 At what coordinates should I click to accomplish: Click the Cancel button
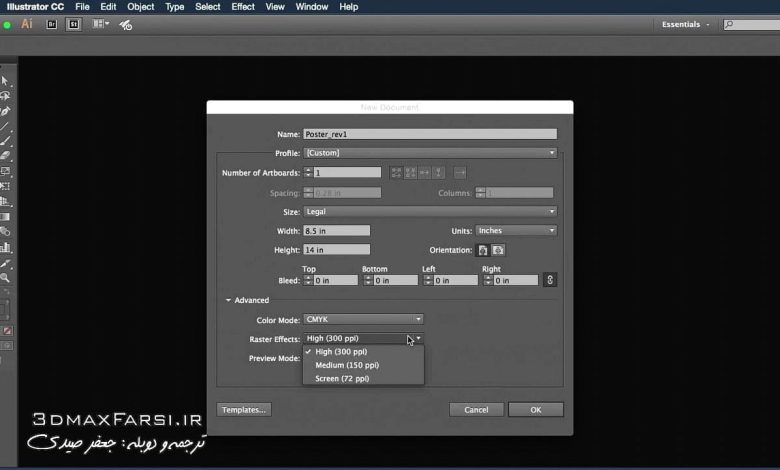pyautogui.click(x=476, y=410)
